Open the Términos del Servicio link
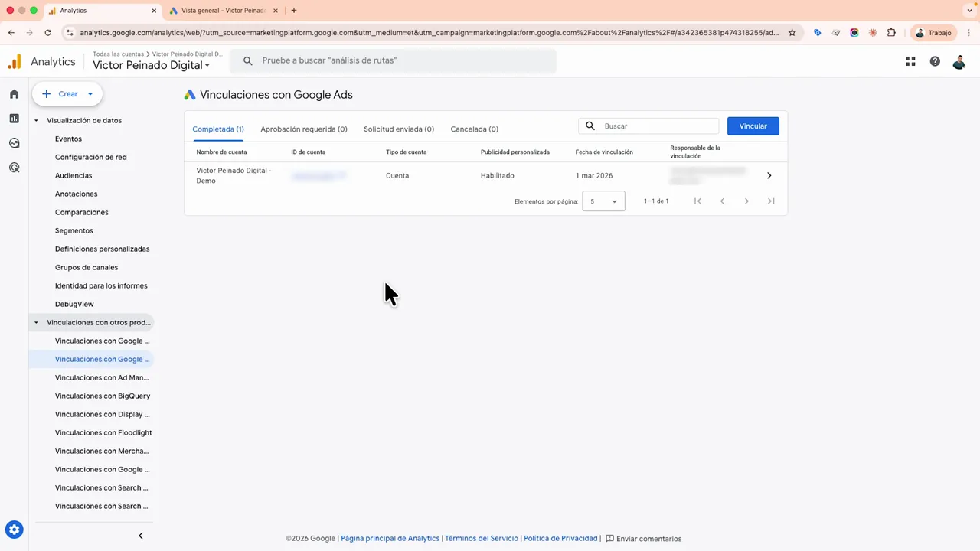Image resolution: width=980 pixels, height=551 pixels. click(482, 539)
